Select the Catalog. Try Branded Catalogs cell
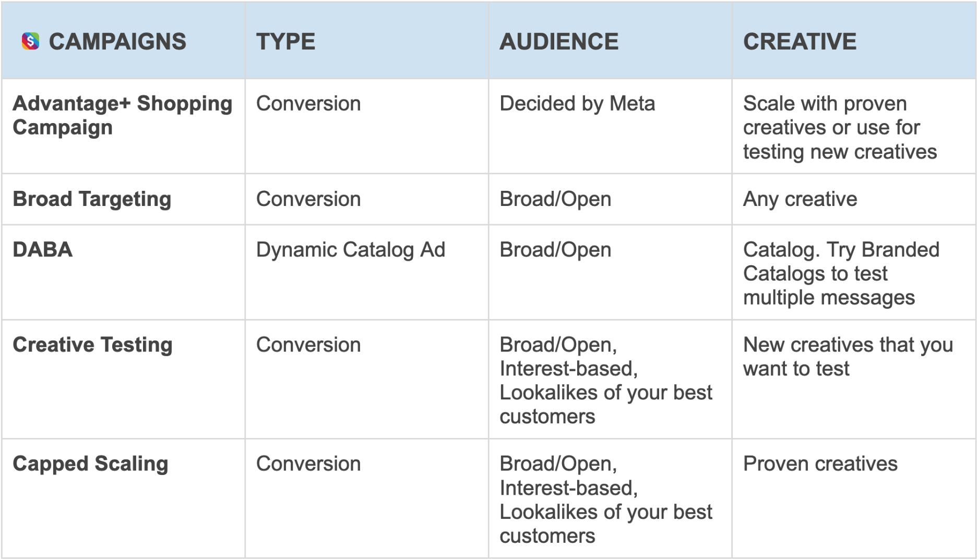The width and height of the screenshot is (978, 560). point(841,273)
